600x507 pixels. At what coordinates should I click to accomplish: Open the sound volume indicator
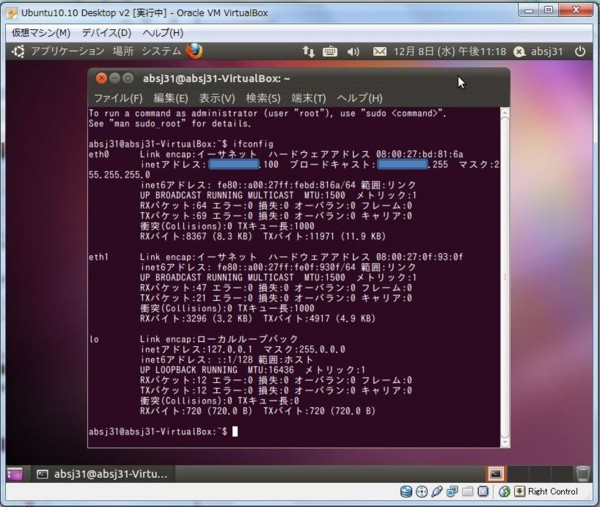(353, 51)
